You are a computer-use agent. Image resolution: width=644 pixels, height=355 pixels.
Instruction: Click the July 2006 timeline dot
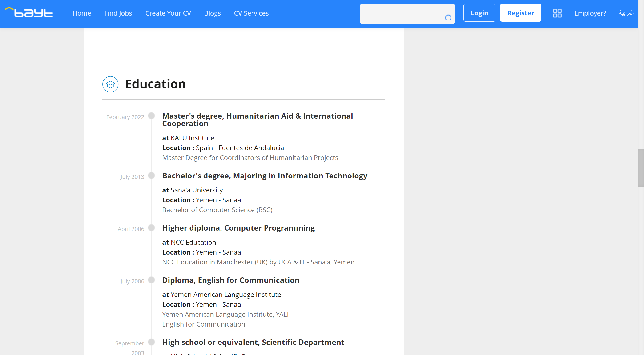pyautogui.click(x=151, y=280)
